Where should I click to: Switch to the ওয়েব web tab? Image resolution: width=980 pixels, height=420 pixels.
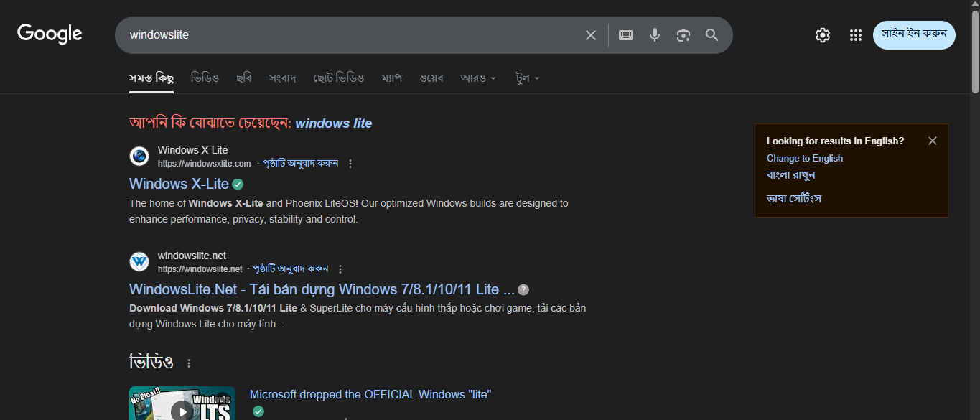click(x=431, y=78)
